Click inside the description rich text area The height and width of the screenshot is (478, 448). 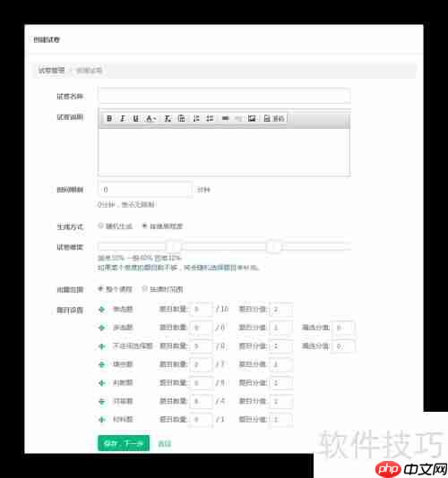pos(224,150)
